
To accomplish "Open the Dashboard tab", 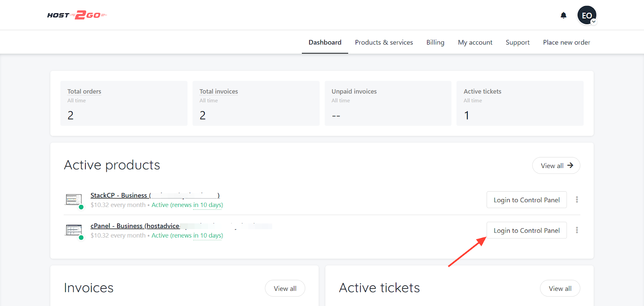I will pyautogui.click(x=325, y=42).
